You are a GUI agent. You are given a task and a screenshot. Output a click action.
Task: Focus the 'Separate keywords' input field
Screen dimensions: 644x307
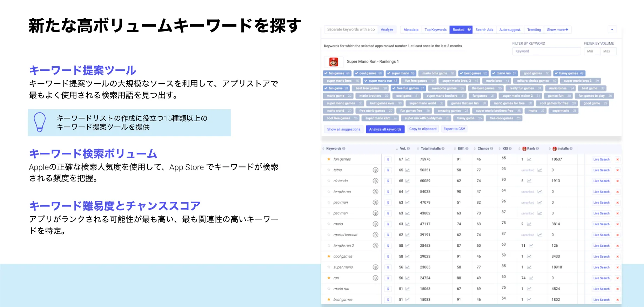pos(351,29)
